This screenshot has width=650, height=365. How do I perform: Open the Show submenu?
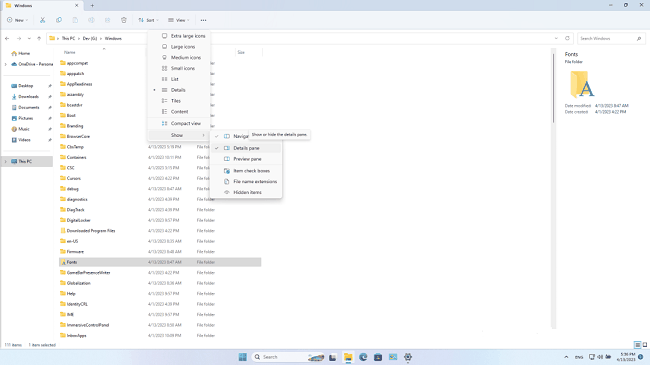(179, 135)
